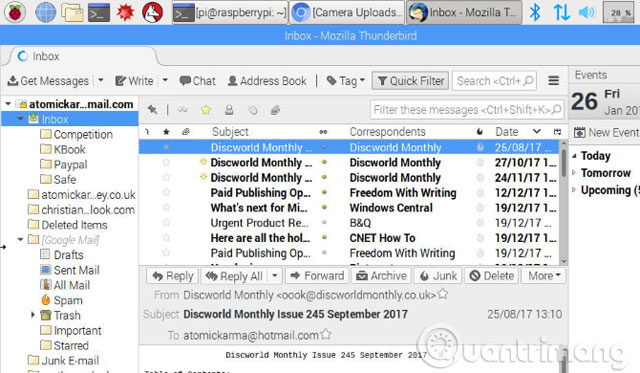The height and width of the screenshot is (373, 640).
Task: Sort messages by Subject column
Action: [x=230, y=132]
